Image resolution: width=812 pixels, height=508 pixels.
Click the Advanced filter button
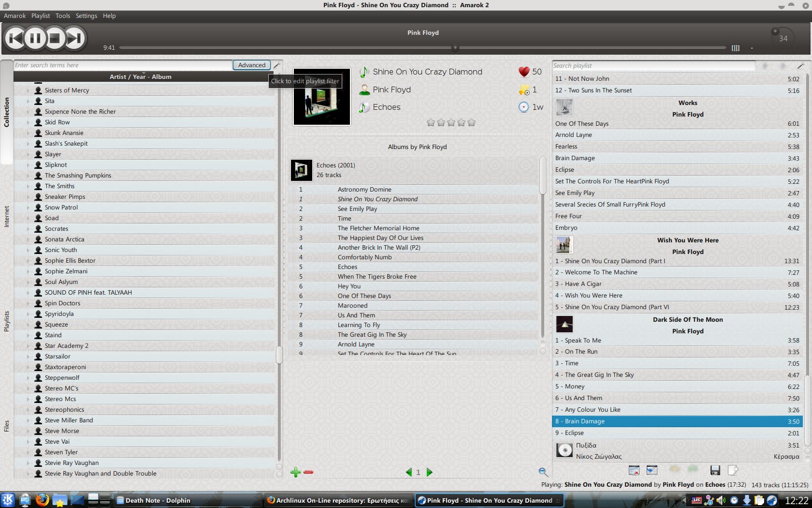click(x=251, y=65)
